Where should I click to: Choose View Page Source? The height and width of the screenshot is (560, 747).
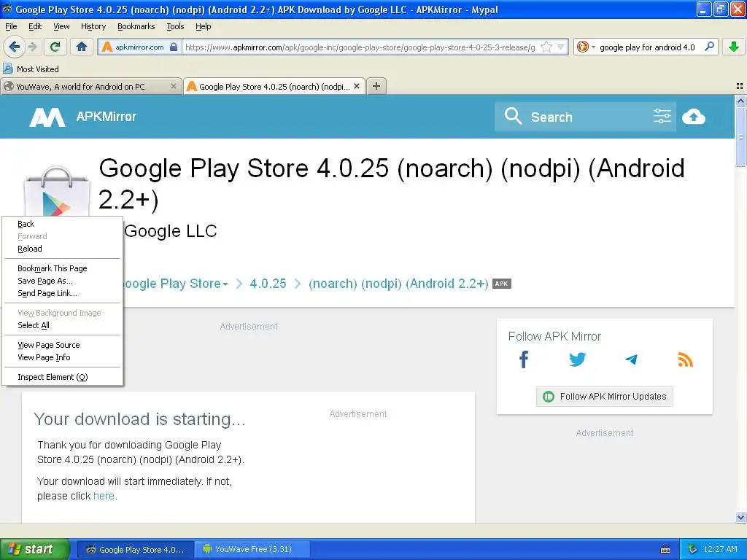63,345
